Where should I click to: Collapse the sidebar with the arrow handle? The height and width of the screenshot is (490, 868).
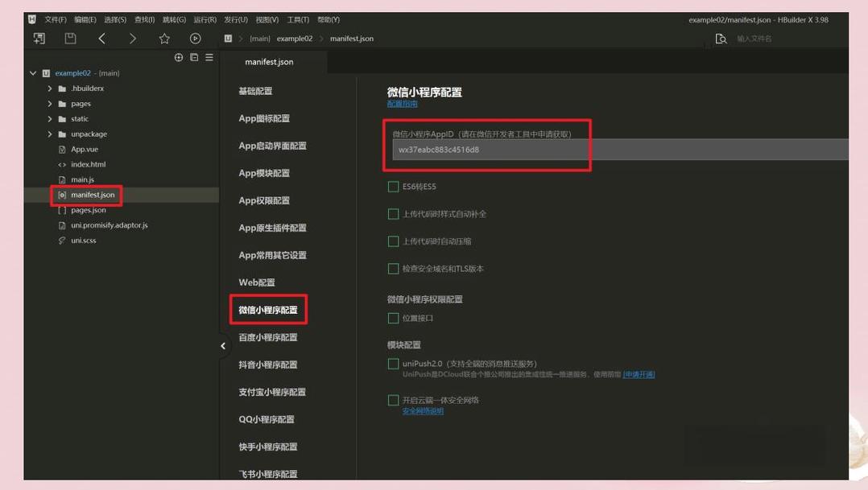point(223,346)
